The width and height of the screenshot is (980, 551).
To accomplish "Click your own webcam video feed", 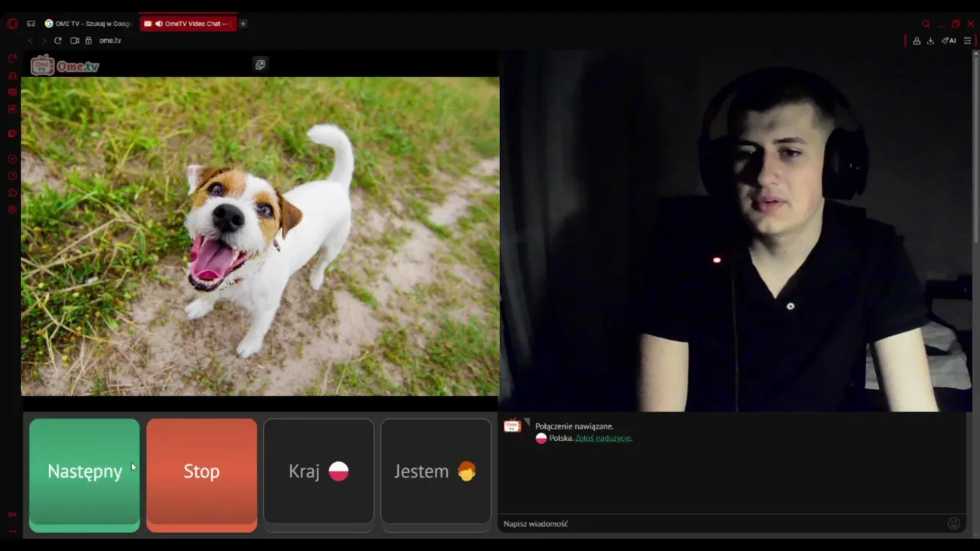I will pos(735,231).
